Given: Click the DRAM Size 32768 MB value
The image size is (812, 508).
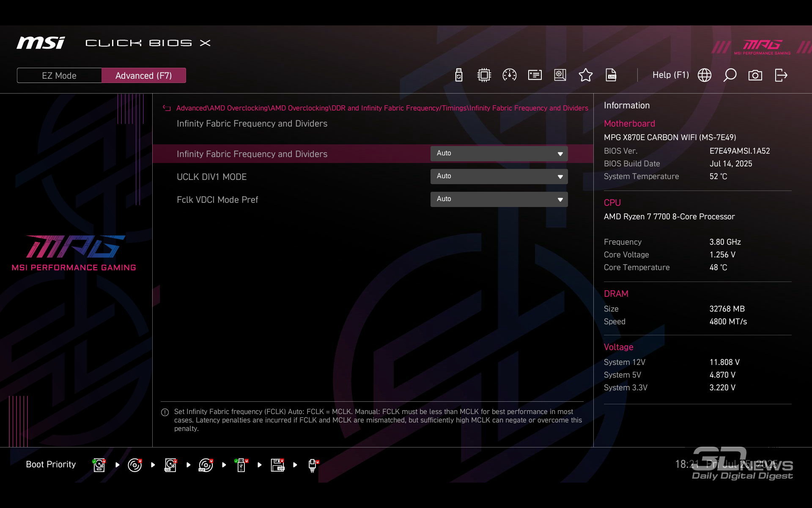Looking at the screenshot, I should point(727,309).
